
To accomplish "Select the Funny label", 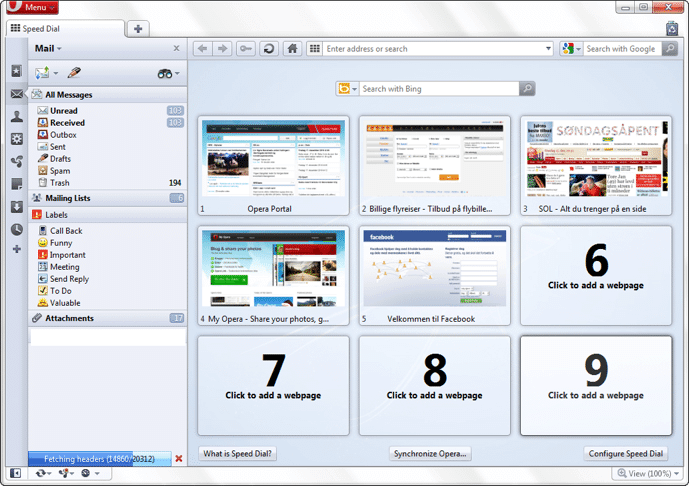I will click(x=110, y=243).
